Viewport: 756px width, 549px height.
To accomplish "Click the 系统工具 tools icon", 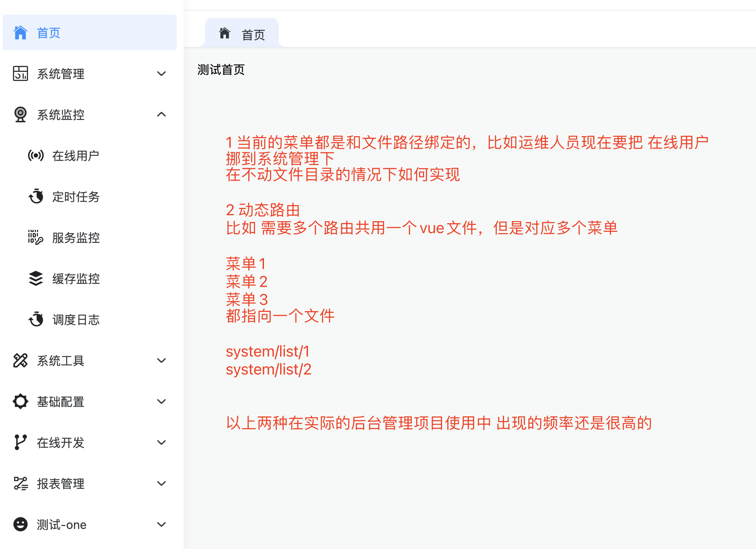I will (x=20, y=361).
